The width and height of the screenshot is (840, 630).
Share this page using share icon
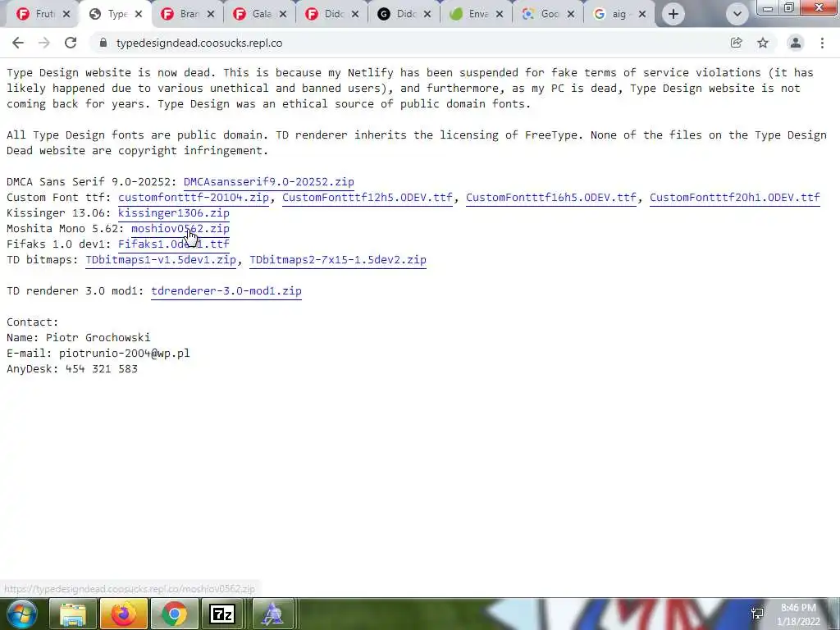click(x=737, y=43)
